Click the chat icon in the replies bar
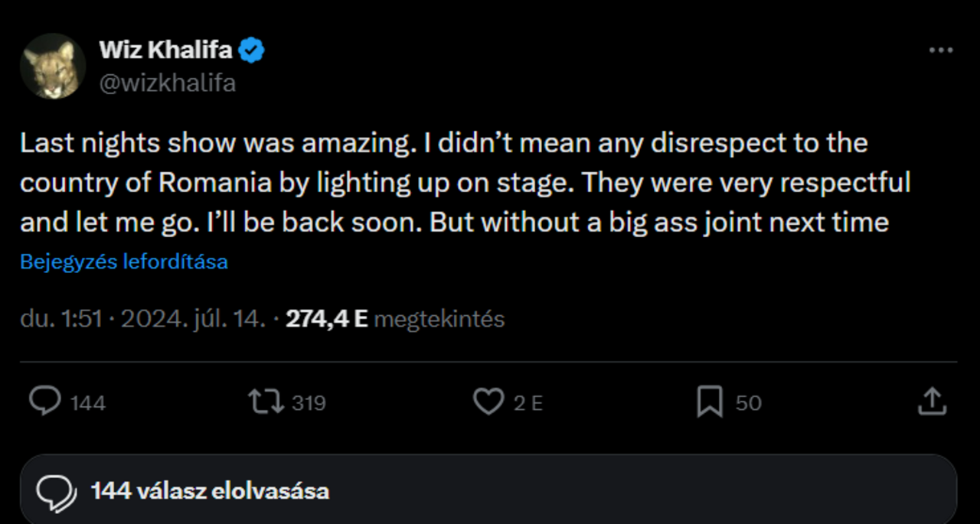The width and height of the screenshot is (980, 524). click(x=56, y=492)
